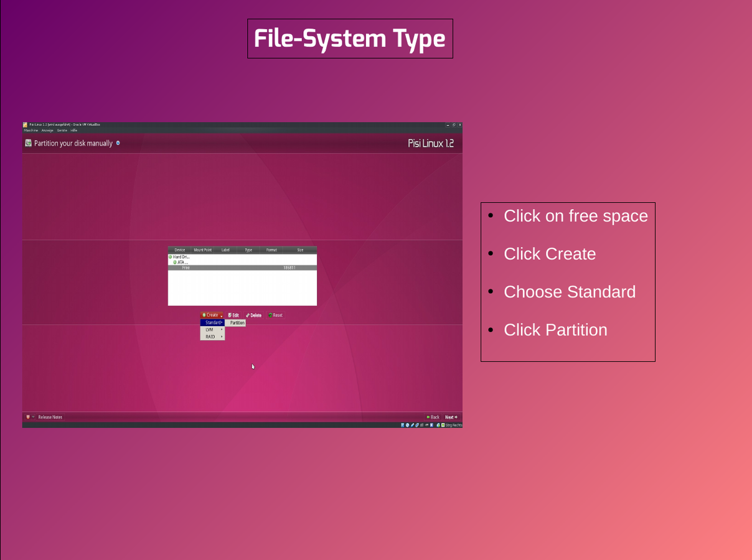Click the Format column header
752x560 pixels.
[271, 250]
